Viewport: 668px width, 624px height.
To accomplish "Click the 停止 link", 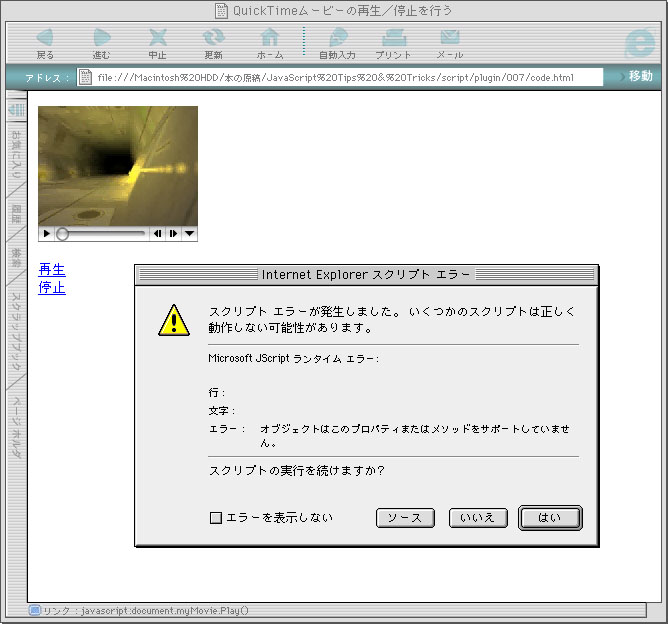I will click(52, 288).
